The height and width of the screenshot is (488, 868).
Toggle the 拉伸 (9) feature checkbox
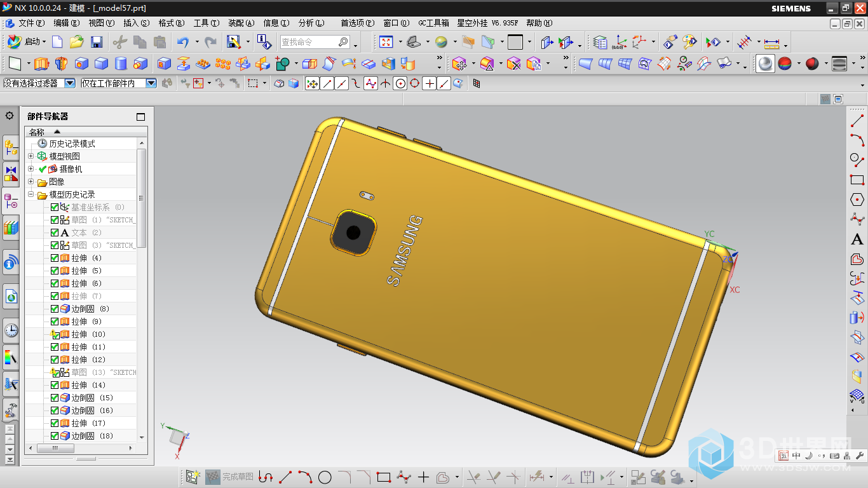tap(55, 322)
